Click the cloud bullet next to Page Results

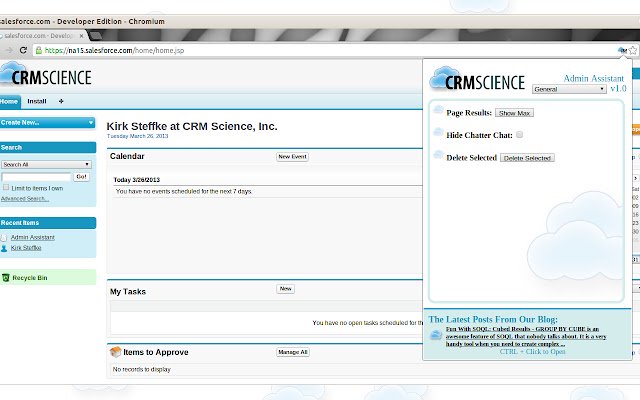tap(438, 109)
